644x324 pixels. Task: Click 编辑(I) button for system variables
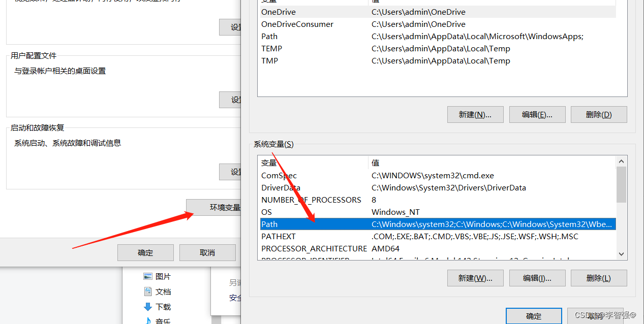coord(537,278)
